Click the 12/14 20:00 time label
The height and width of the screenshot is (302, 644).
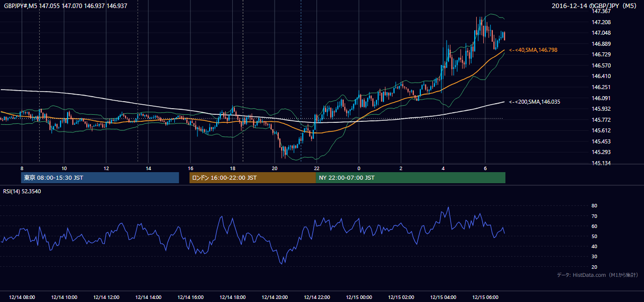pyautogui.click(x=275, y=297)
